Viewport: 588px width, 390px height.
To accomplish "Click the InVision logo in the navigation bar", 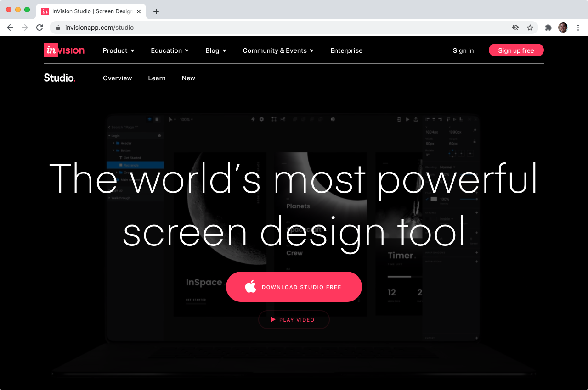I will point(64,50).
